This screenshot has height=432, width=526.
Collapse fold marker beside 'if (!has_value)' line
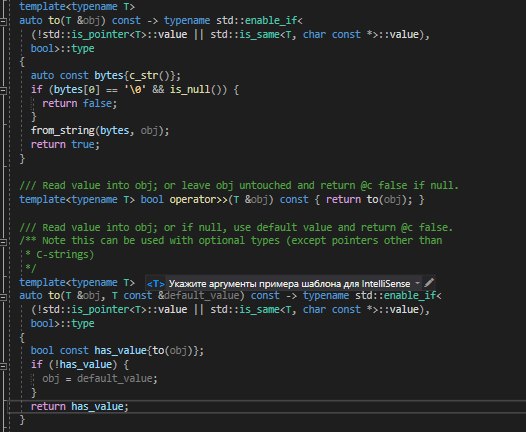(3, 366)
